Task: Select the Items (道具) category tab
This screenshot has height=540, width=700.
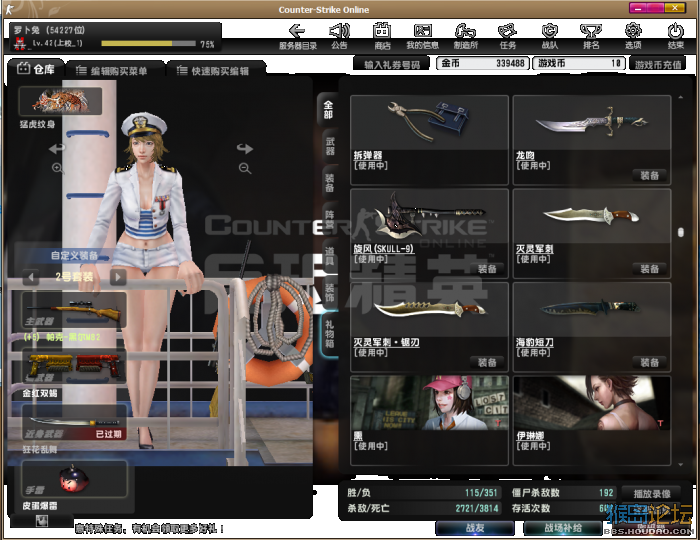Action: point(329,256)
